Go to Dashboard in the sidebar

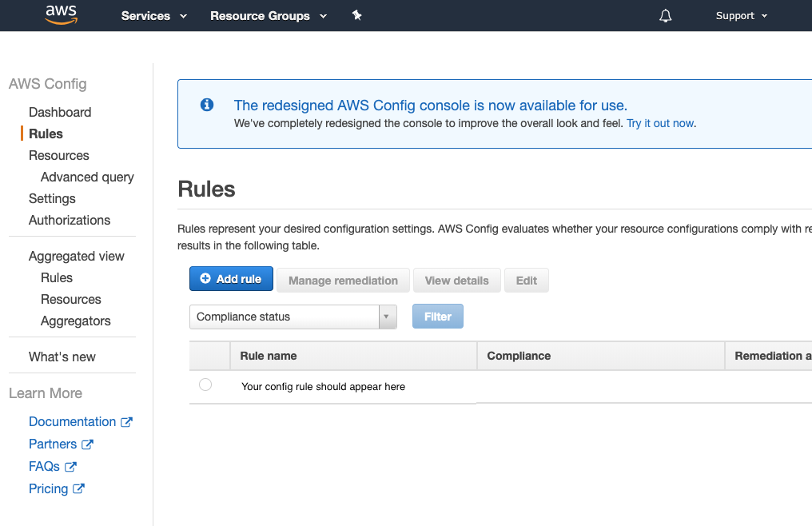[60, 113]
